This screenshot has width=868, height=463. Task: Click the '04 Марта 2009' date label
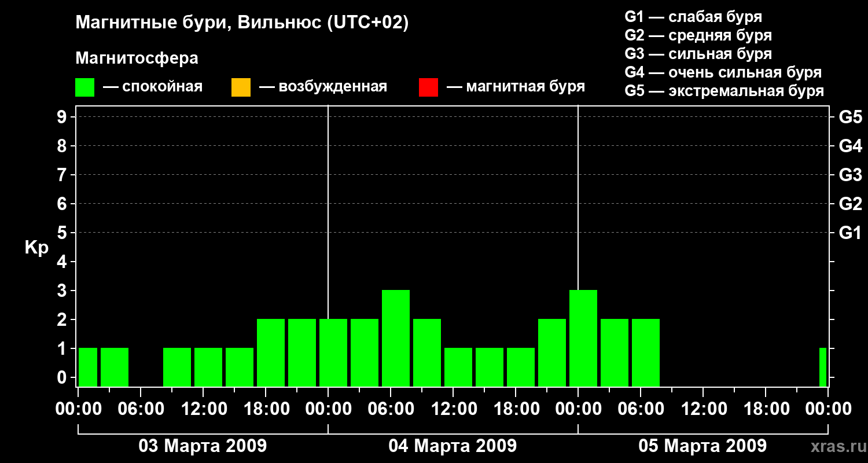[x=453, y=446]
